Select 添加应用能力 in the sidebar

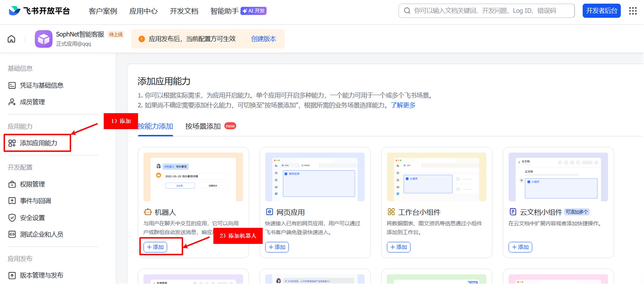click(38, 143)
